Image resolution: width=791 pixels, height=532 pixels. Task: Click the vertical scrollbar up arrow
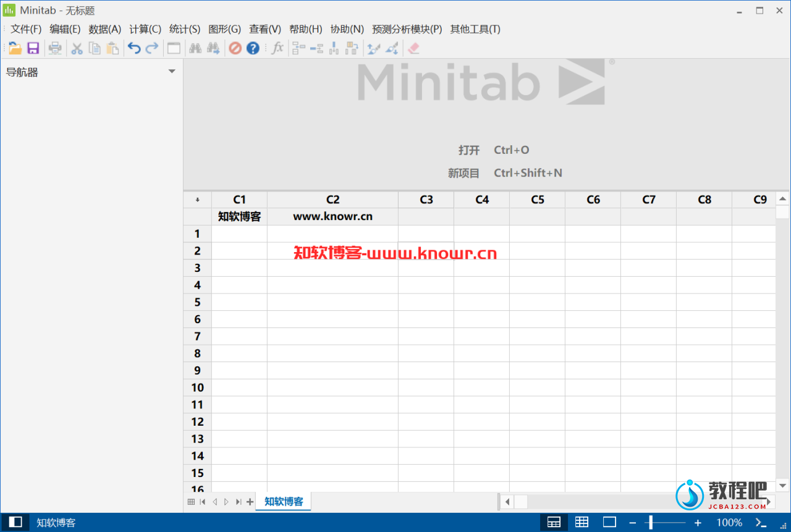pyautogui.click(x=782, y=198)
